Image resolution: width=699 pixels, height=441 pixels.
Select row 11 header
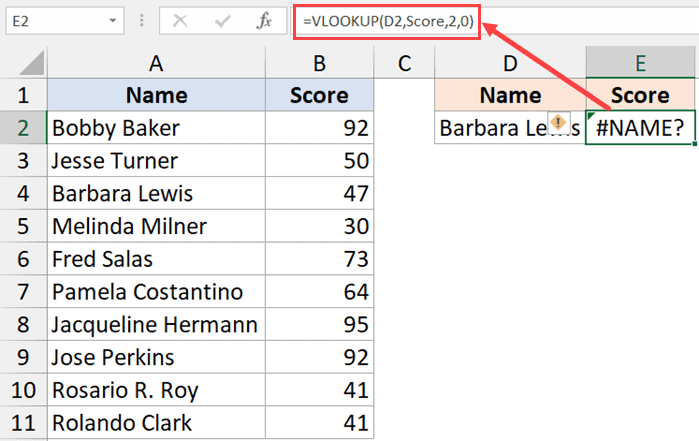click(x=22, y=423)
